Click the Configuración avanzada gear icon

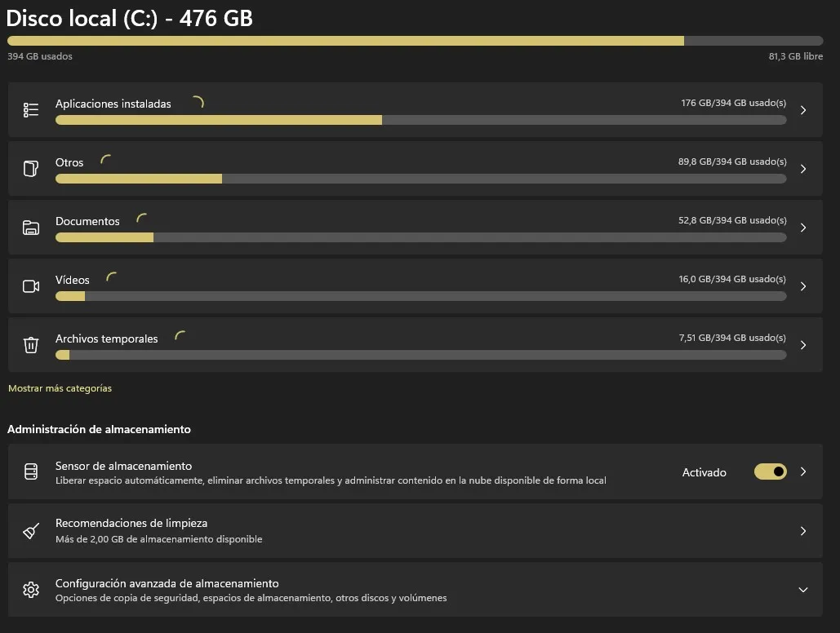[31, 590]
